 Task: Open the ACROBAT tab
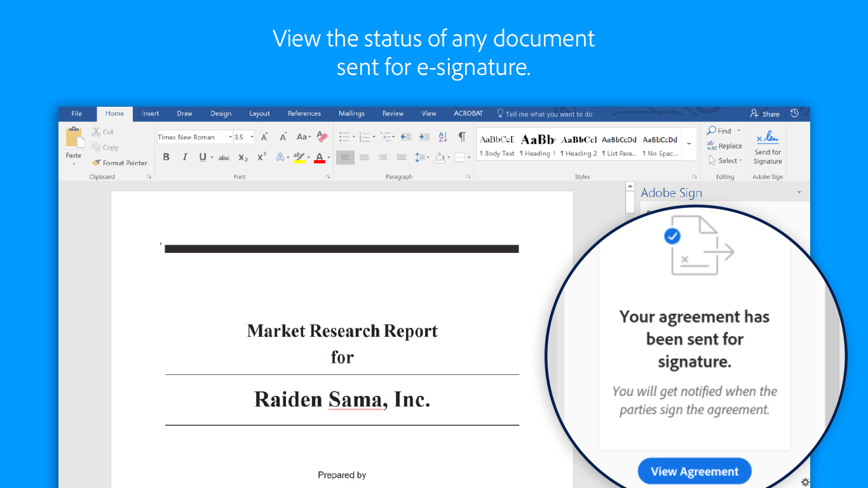(468, 114)
